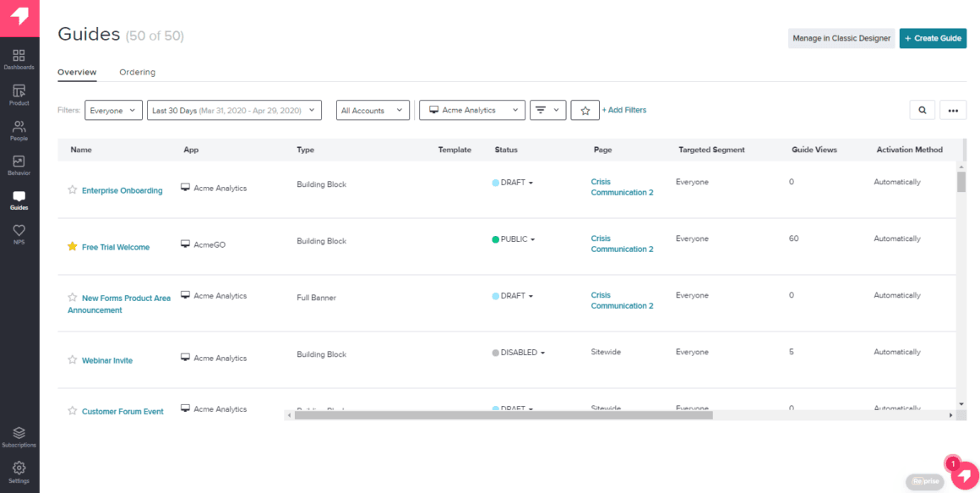Change Webinar Invite DISABLED status
Screen dimensions: 980x493
tap(519, 353)
